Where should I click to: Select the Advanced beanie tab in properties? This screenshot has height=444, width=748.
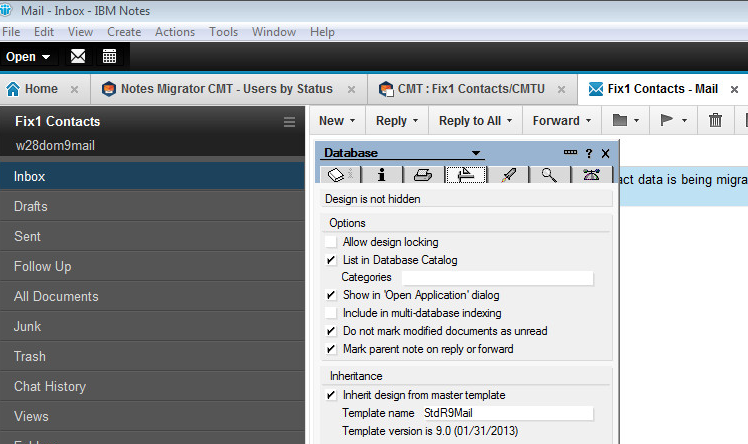point(592,175)
